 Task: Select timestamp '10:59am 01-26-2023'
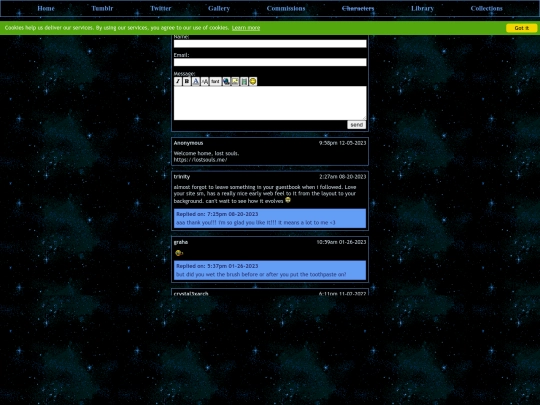point(341,242)
